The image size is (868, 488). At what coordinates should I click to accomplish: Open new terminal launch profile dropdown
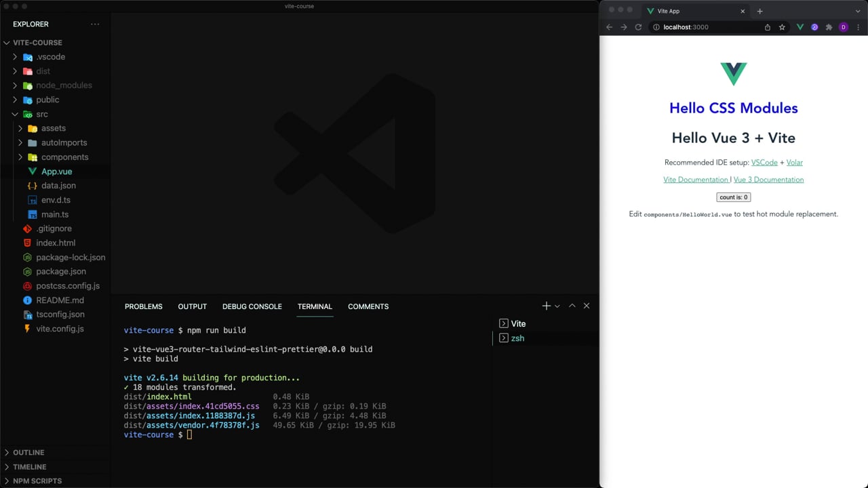point(557,306)
